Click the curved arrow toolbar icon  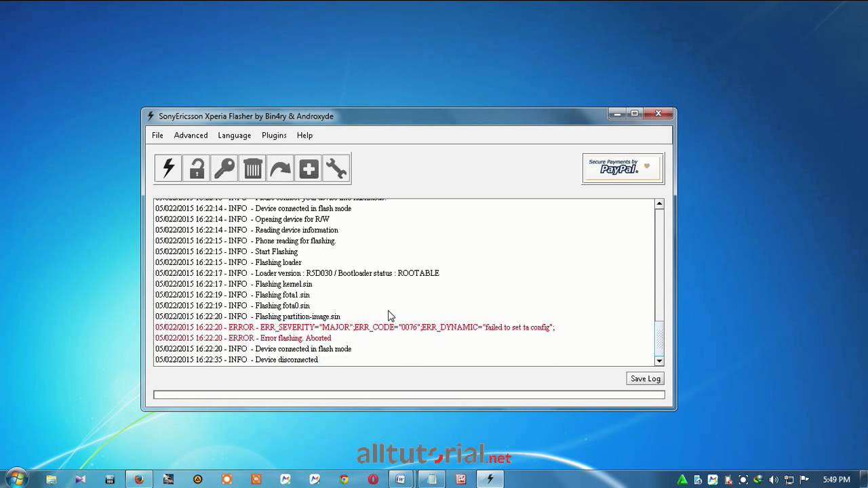(x=280, y=168)
